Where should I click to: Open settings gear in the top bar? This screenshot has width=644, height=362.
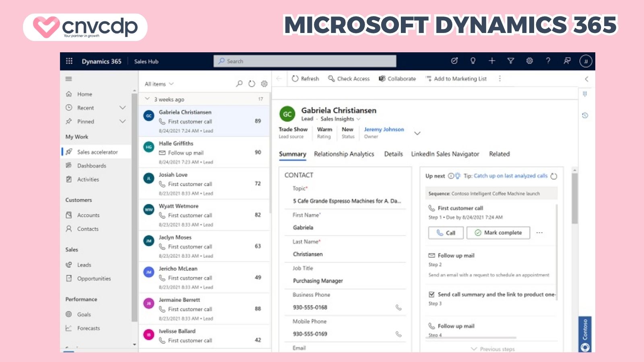click(x=530, y=61)
